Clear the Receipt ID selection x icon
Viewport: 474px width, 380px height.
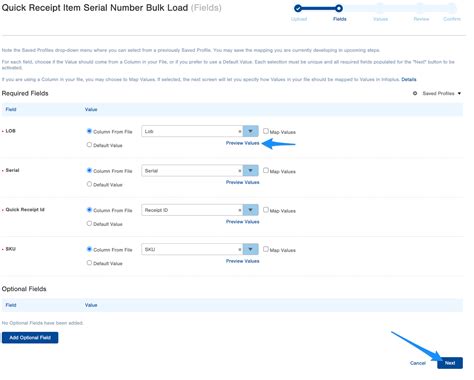tap(239, 210)
